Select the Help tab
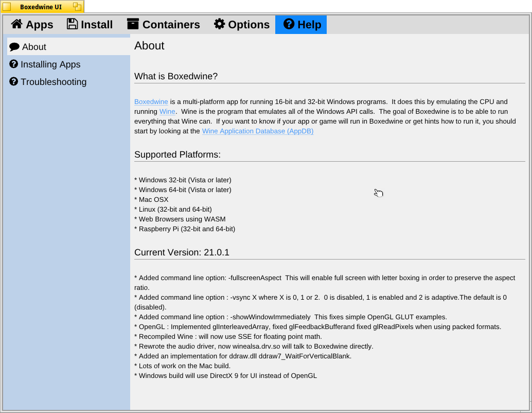 click(x=301, y=24)
